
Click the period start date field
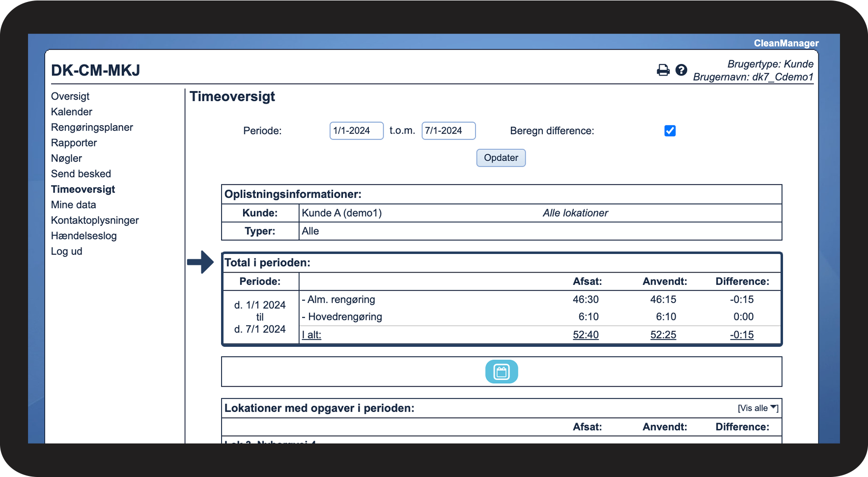(356, 131)
